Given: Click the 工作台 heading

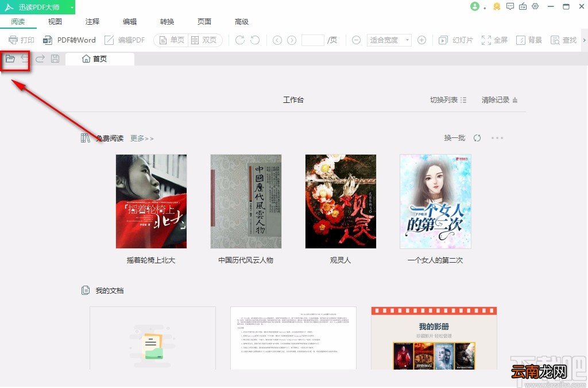Looking at the screenshot, I should pyautogui.click(x=293, y=100).
